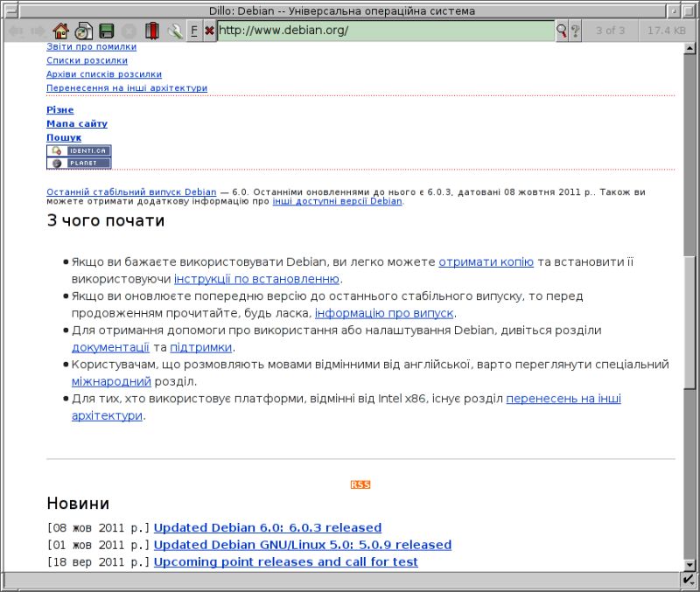Click the Home icon in the toolbar
The image size is (700, 592).
61,30
